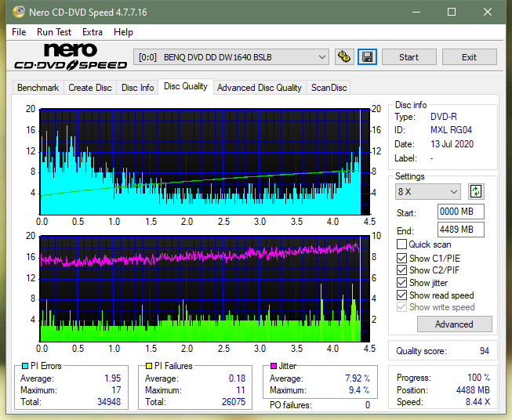Maximize the Nero CD-DVD Speed window
Viewport: 512px width, 420px height.
point(452,12)
